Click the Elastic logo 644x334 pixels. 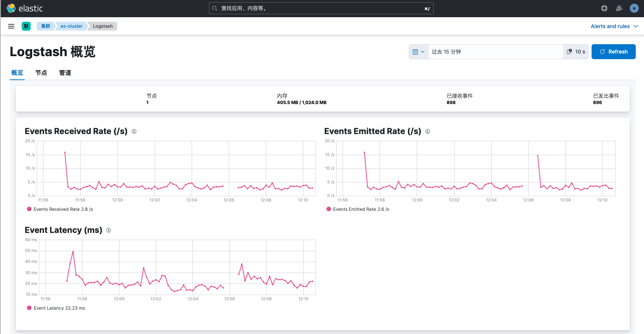[25, 8]
